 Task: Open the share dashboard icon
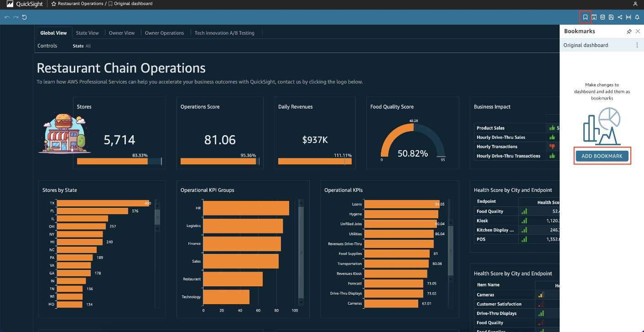(620, 17)
